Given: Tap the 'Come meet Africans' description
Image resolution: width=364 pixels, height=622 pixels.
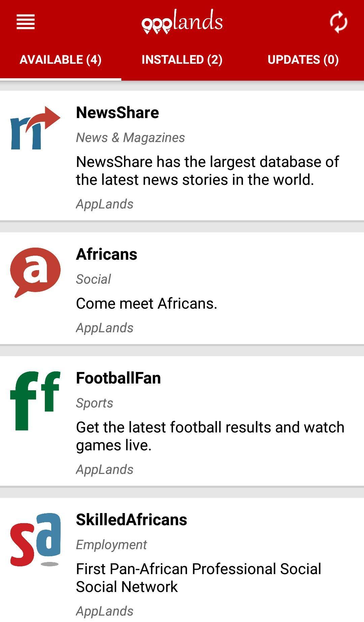Looking at the screenshot, I should point(147,304).
